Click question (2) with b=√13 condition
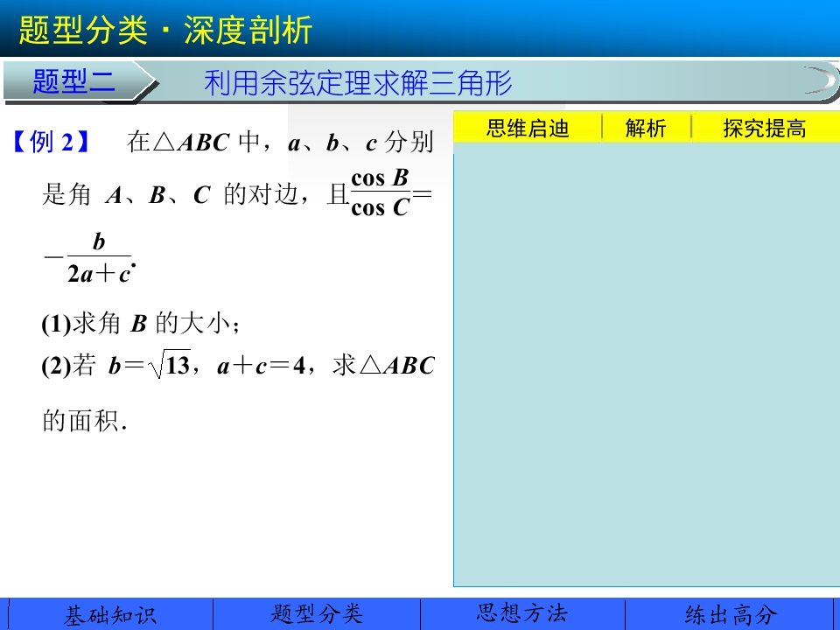The image size is (840, 630). click(238, 366)
